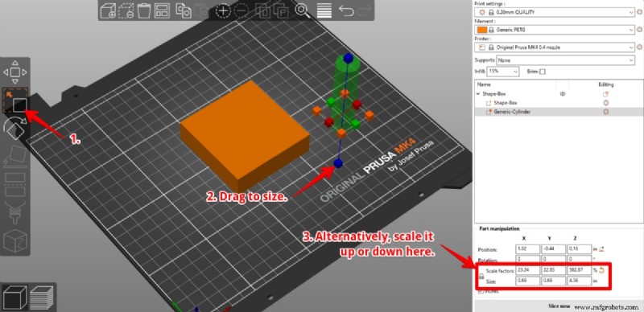This screenshot has width=644, height=312.
Task: Click the Position X field showing 1.02
Action: click(x=528, y=248)
